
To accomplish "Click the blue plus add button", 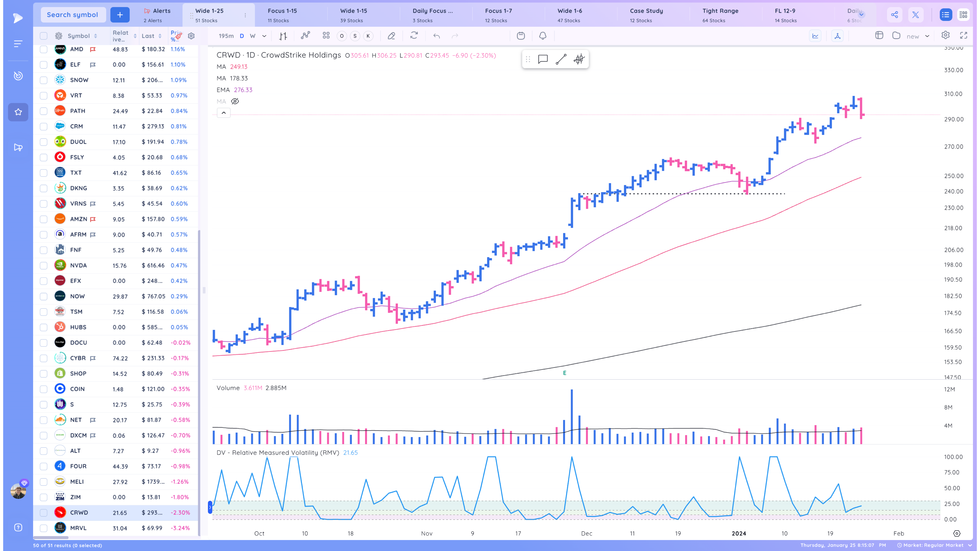I will 120,15.
